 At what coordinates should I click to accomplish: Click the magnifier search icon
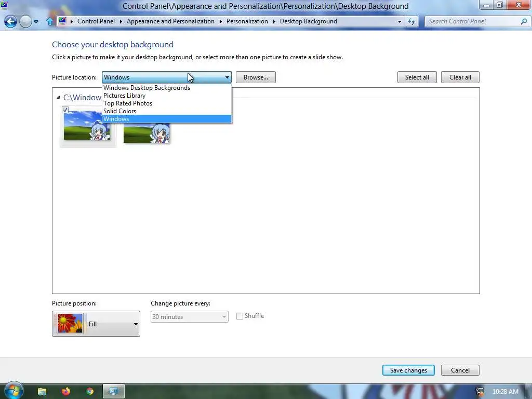524,21
